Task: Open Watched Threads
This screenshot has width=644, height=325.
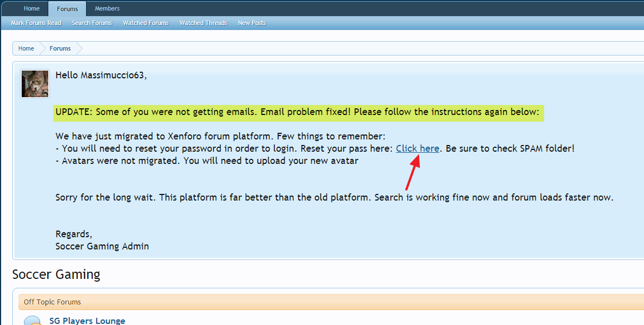Action: [203, 23]
